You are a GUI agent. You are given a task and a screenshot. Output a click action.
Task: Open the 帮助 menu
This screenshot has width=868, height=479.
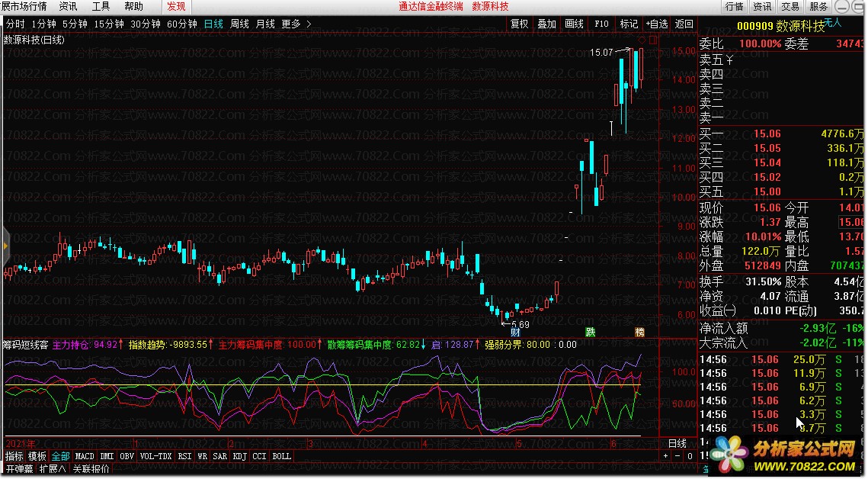click(133, 7)
